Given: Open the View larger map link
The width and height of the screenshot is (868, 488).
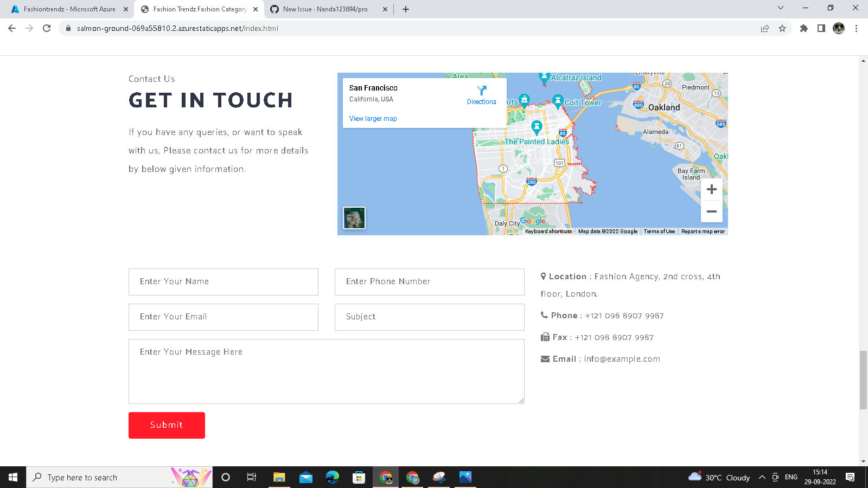Looking at the screenshot, I should pyautogui.click(x=373, y=118).
